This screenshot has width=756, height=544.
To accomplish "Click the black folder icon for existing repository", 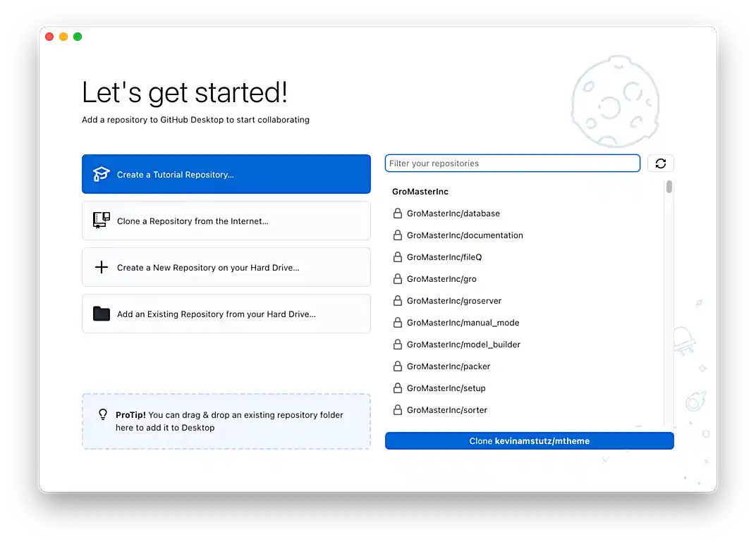I will pyautogui.click(x=102, y=314).
